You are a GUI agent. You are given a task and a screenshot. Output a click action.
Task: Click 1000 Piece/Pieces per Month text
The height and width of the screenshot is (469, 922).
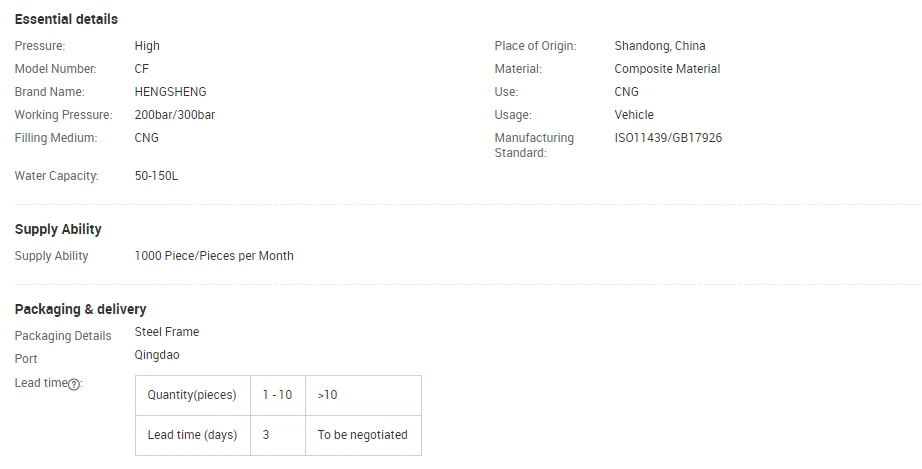coord(214,256)
